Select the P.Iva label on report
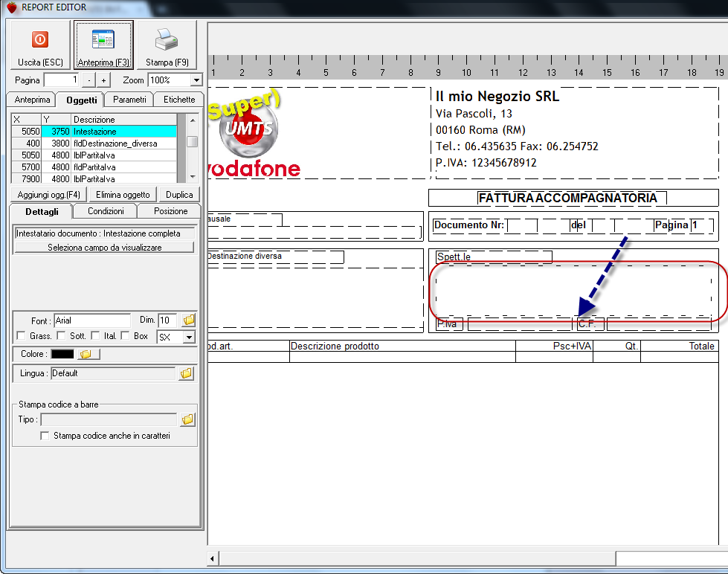The height and width of the screenshot is (574, 728). (x=449, y=323)
